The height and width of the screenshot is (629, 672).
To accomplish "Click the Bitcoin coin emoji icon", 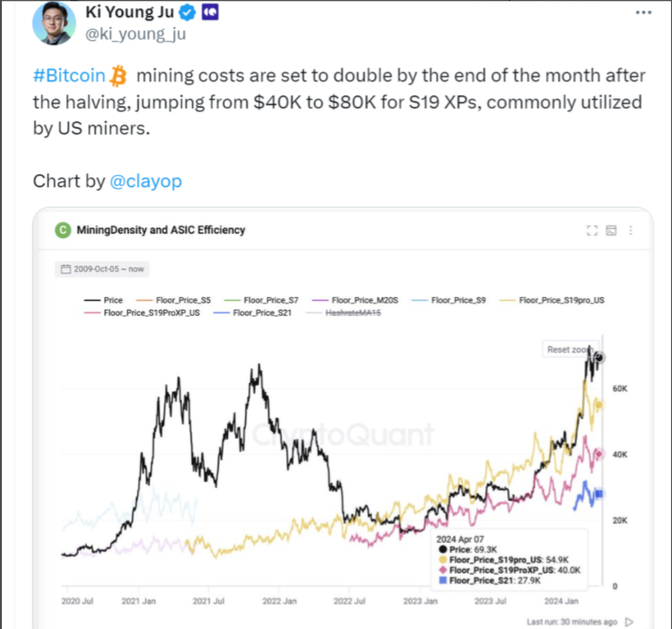I will [x=118, y=76].
